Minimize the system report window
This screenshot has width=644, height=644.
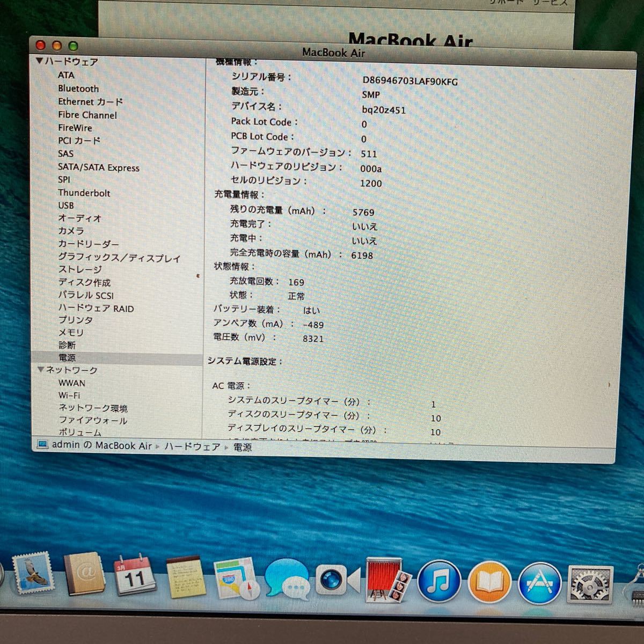(57, 46)
